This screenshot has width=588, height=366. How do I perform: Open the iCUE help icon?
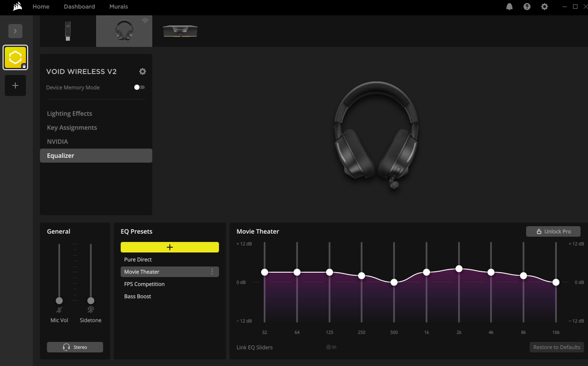[x=527, y=7]
